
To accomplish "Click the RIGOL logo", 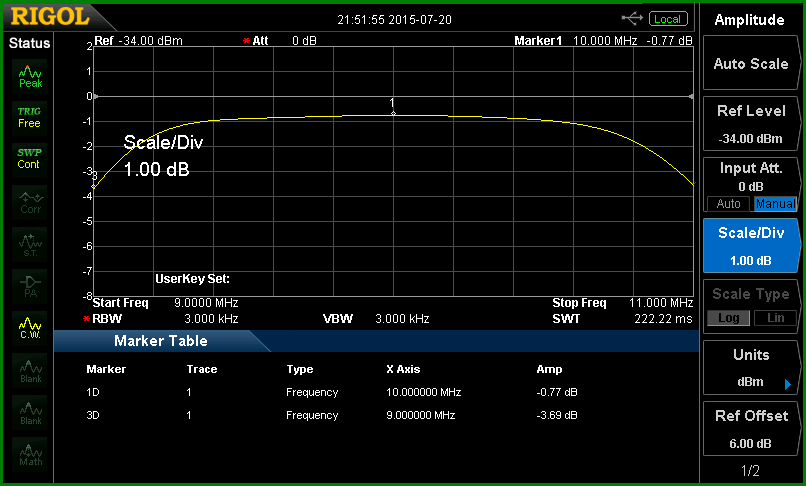I will [x=50, y=17].
